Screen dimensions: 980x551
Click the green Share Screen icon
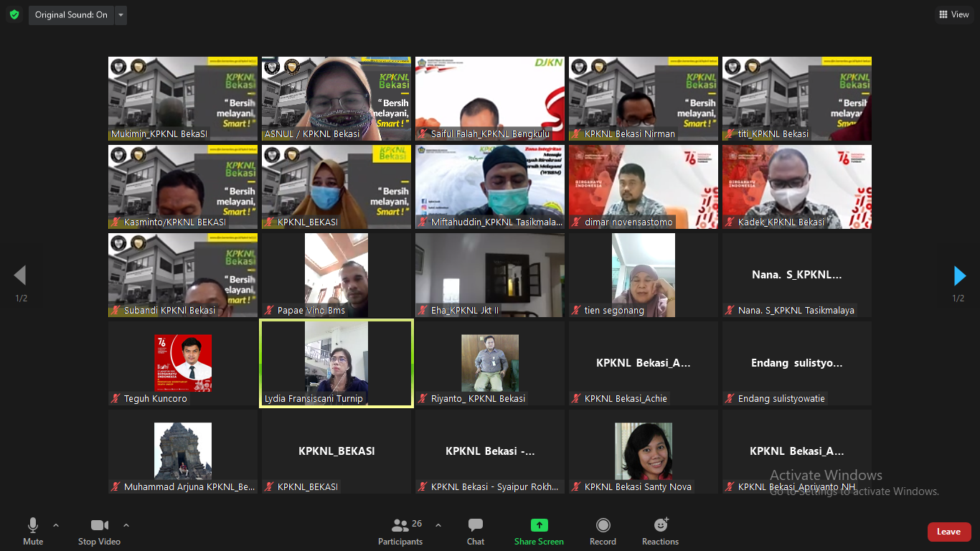pyautogui.click(x=539, y=525)
